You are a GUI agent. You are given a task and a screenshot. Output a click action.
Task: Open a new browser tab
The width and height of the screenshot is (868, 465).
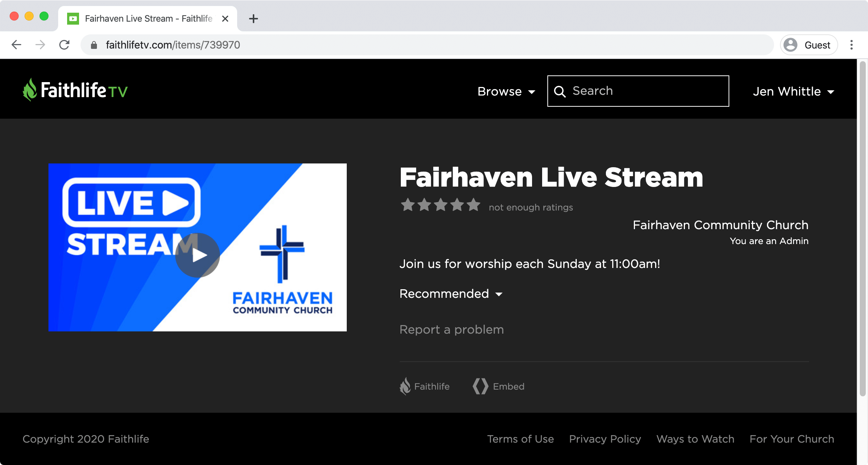[x=254, y=19]
